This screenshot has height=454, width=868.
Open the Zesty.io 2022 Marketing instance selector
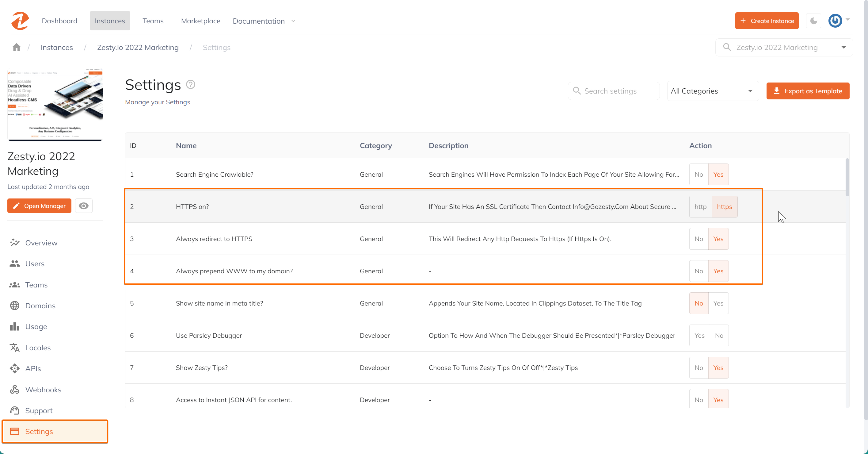[x=784, y=47]
